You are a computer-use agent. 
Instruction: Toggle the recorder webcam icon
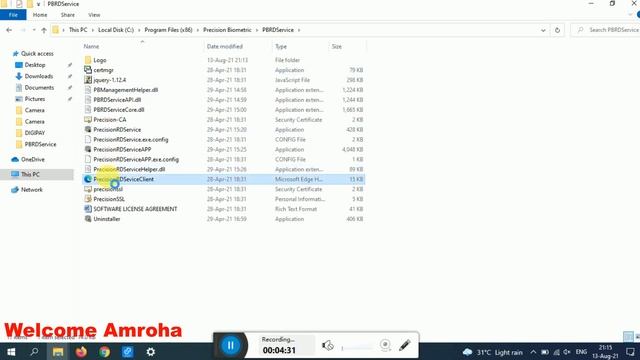click(385, 345)
